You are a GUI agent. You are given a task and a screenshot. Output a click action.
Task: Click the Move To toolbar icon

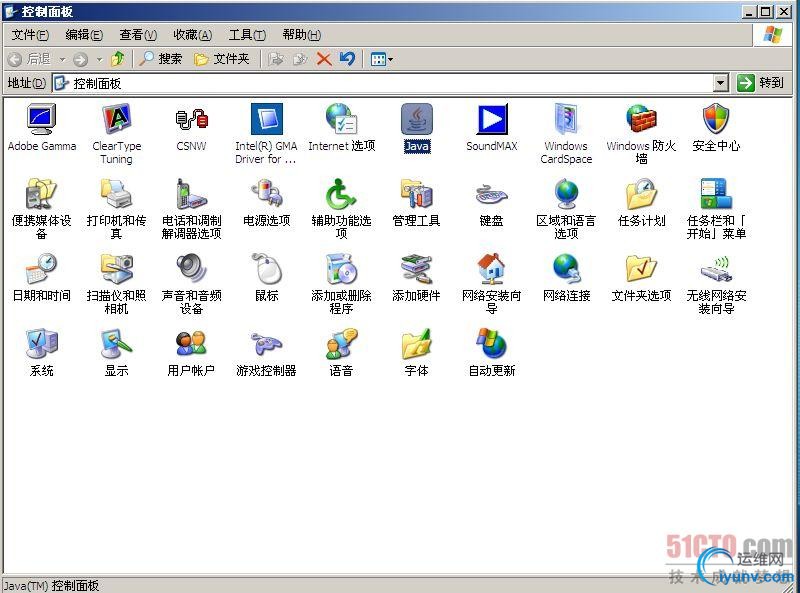(x=276, y=59)
